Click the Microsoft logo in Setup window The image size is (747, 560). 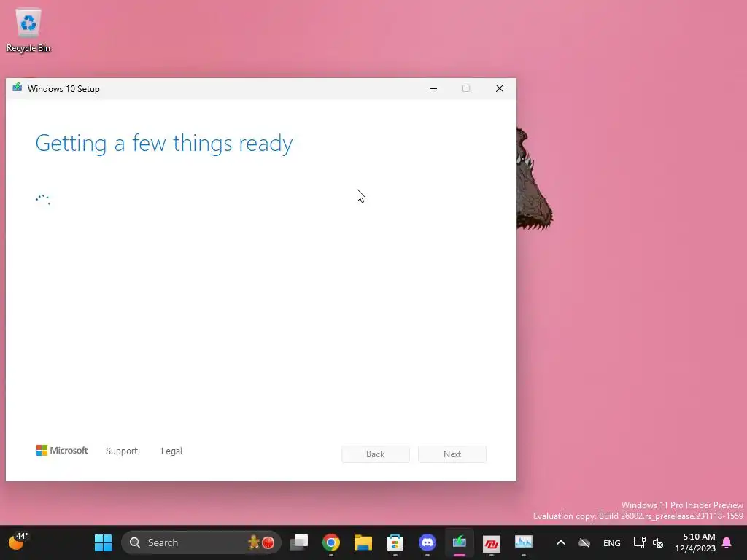(62, 451)
